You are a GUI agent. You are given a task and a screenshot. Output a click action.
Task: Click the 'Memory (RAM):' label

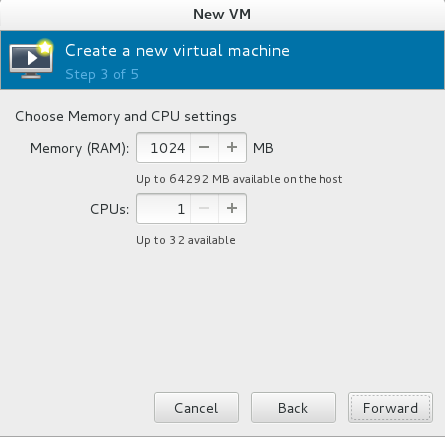pos(79,148)
